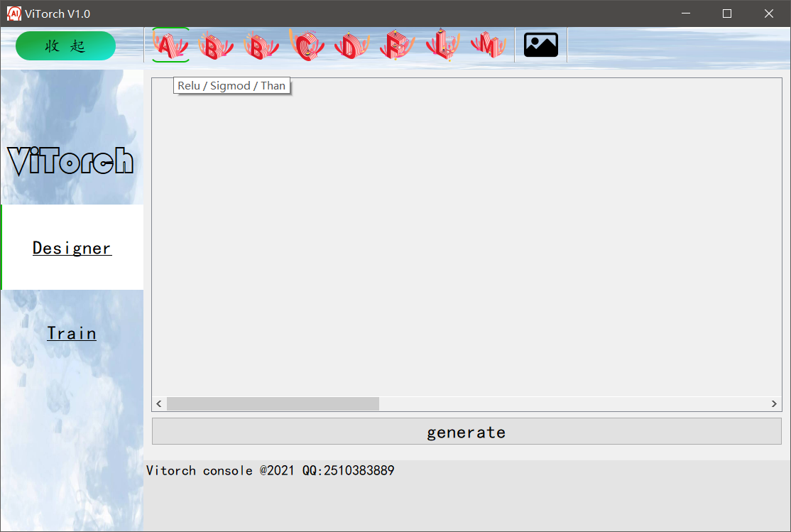Close the ViTorch V1.0 window

point(769,13)
